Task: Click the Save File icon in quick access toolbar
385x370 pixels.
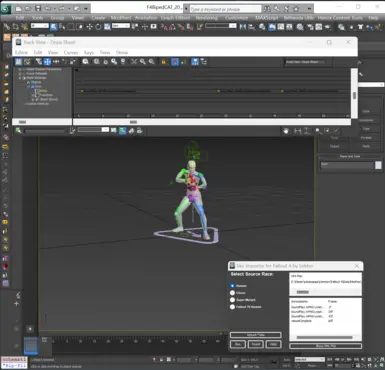Action: click(38, 8)
